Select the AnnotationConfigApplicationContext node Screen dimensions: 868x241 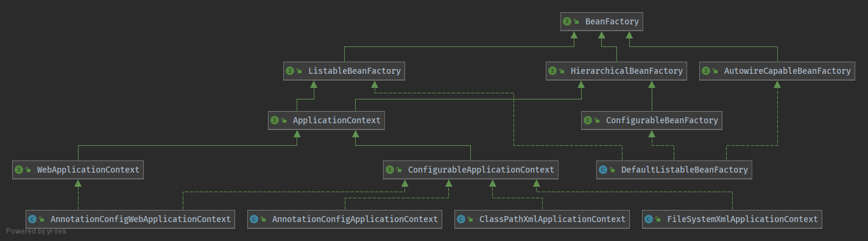345,218
